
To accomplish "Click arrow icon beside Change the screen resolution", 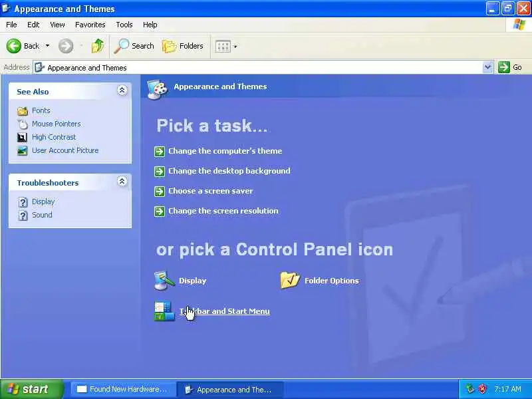I will 160,211.
